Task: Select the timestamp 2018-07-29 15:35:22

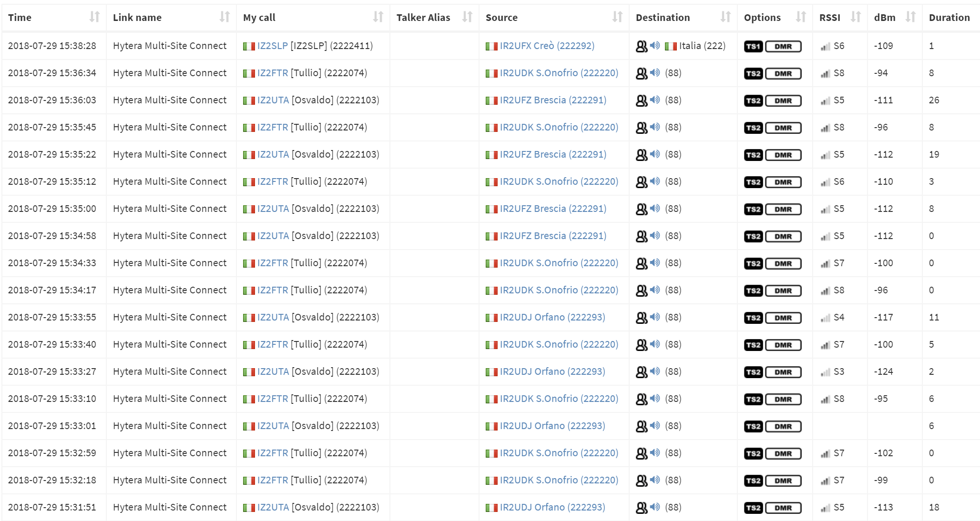Action: [52, 154]
